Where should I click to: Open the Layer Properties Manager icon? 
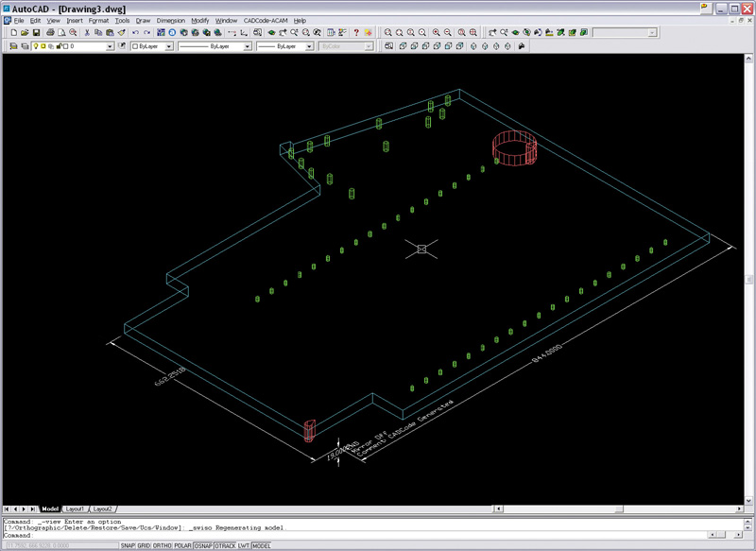[15, 45]
